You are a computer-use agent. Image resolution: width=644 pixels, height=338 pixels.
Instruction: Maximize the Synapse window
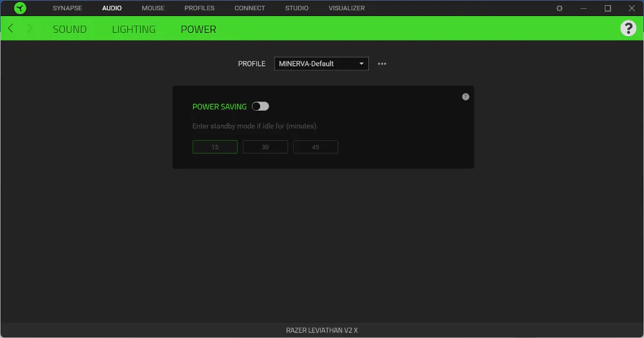coord(607,8)
